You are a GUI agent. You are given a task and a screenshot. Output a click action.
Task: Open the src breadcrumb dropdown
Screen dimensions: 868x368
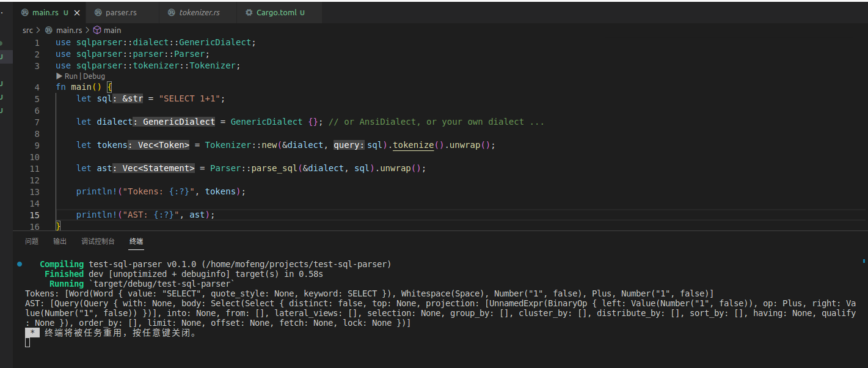click(27, 29)
